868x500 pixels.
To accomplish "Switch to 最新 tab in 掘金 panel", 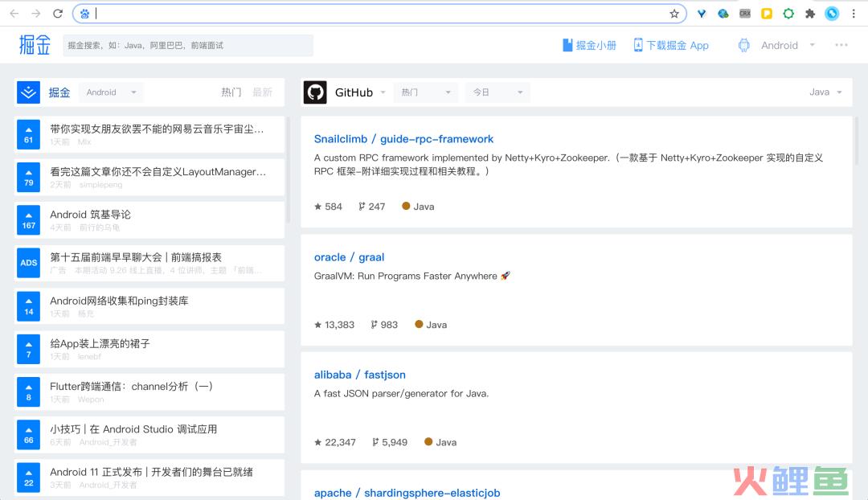I will click(262, 92).
